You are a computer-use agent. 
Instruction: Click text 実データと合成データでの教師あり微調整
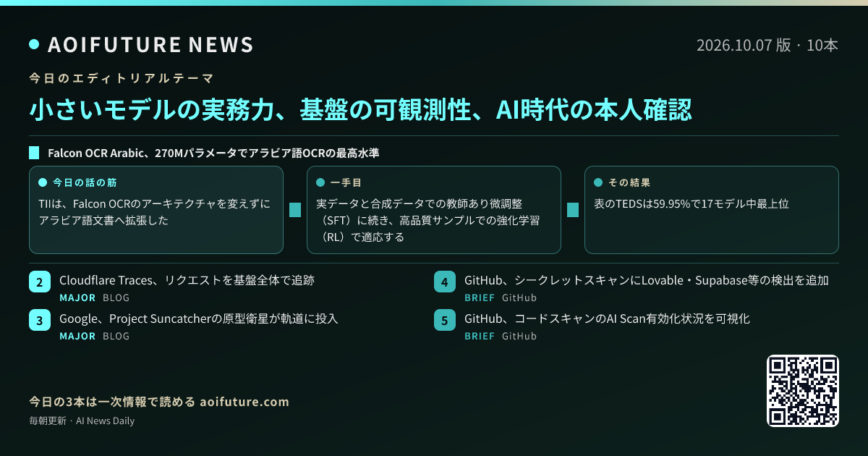tap(429, 220)
